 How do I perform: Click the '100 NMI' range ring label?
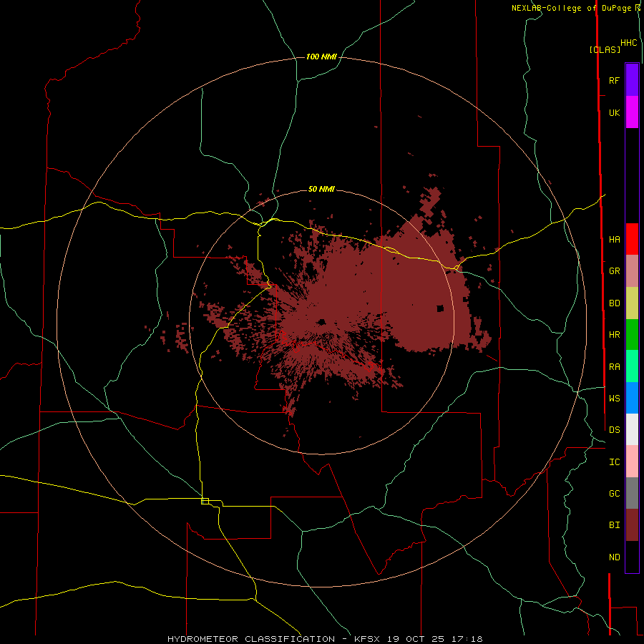(x=321, y=57)
